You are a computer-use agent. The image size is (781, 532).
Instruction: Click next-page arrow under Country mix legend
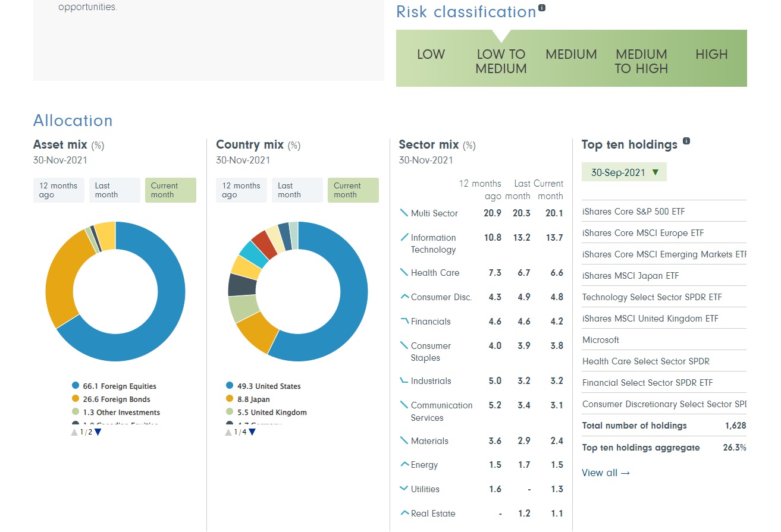click(252, 432)
